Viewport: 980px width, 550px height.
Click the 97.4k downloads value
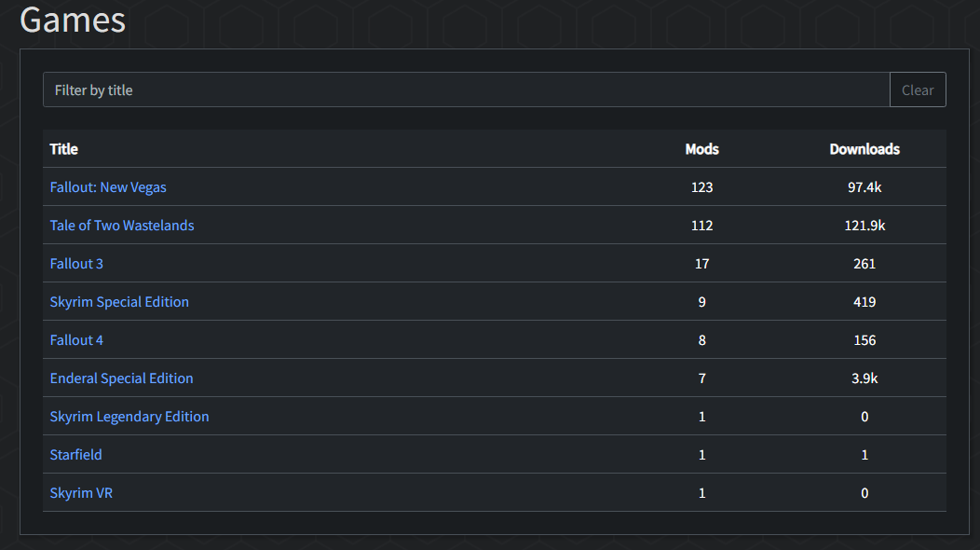pos(864,187)
